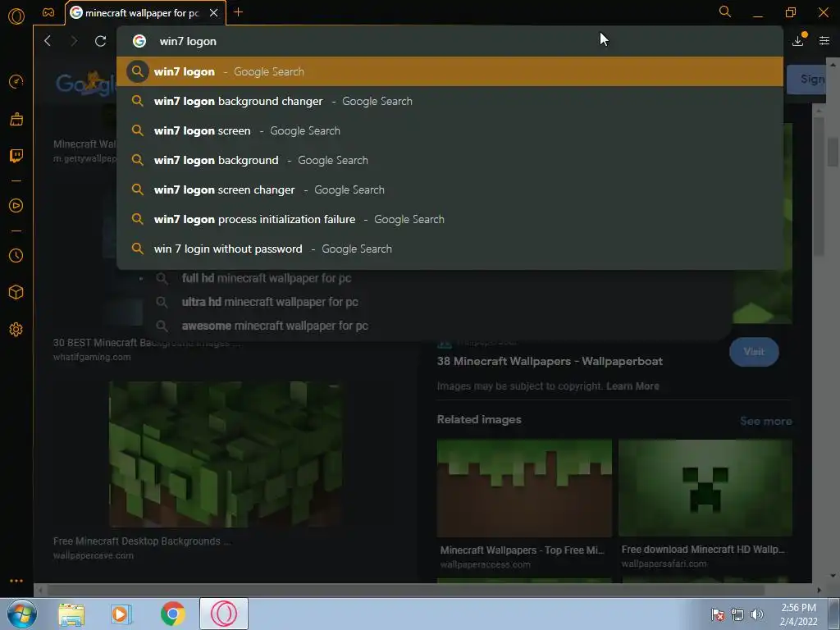840x630 pixels.
Task: Open tab search magnifier in title bar
Action: pos(725,11)
